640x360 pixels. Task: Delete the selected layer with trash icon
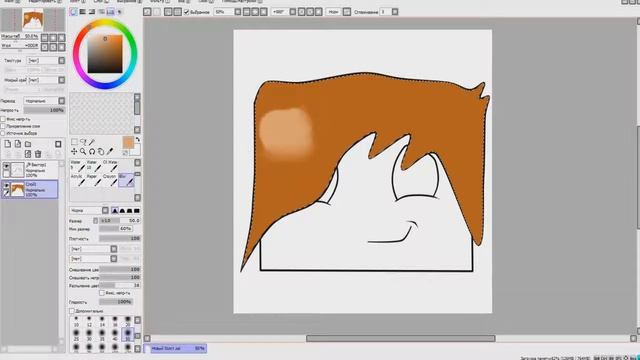(38, 154)
